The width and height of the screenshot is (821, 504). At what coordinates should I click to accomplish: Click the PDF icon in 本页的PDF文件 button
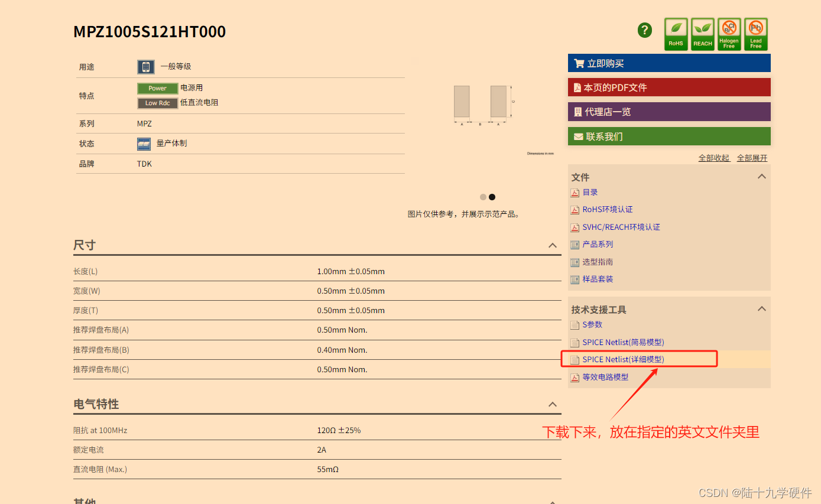(x=577, y=87)
